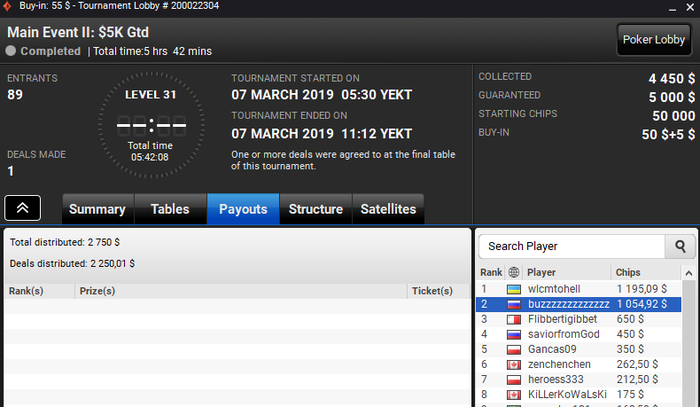
Task: Click the flag beside Flibbertigibbet
Action: pyautogui.click(x=514, y=320)
